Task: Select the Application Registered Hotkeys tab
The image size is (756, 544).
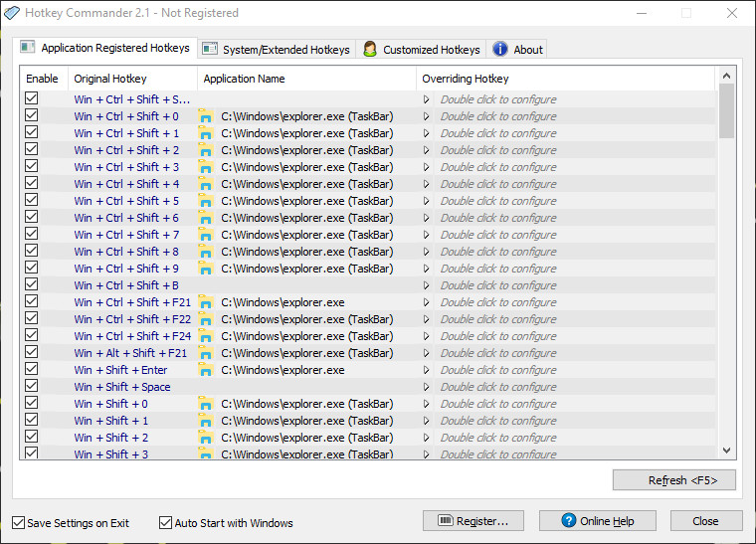Action: click(105, 48)
